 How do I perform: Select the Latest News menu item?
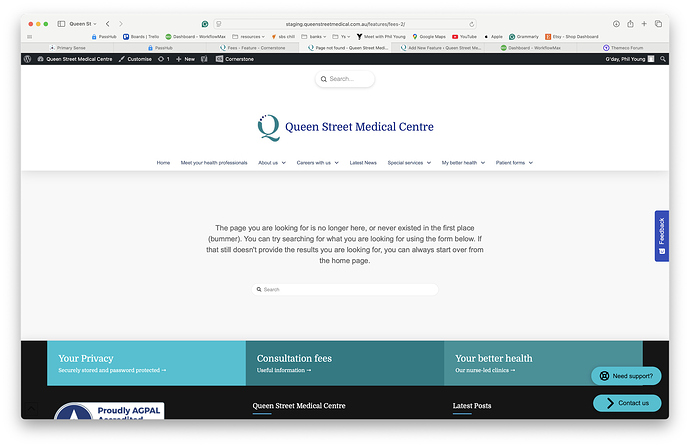(x=363, y=162)
